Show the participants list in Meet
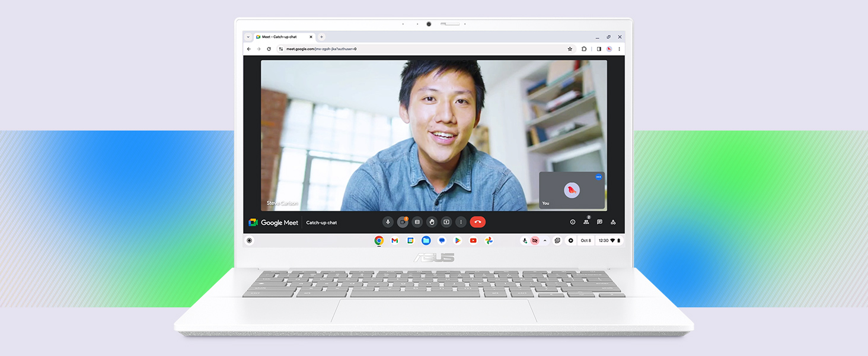This screenshot has width=868, height=356. [586, 222]
